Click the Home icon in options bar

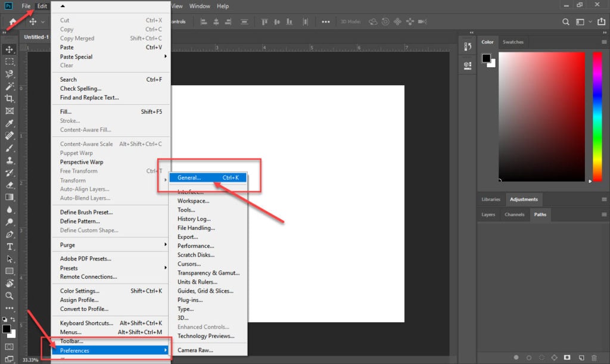(x=13, y=22)
